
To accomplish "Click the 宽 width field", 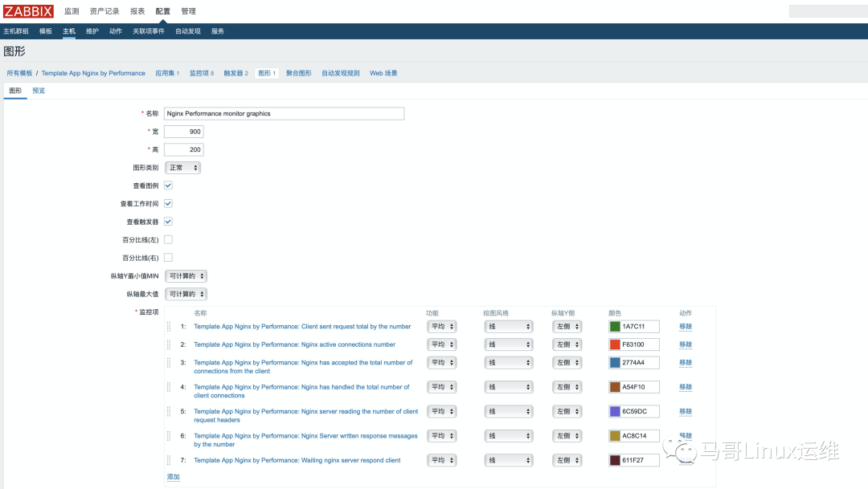I will pyautogui.click(x=184, y=132).
